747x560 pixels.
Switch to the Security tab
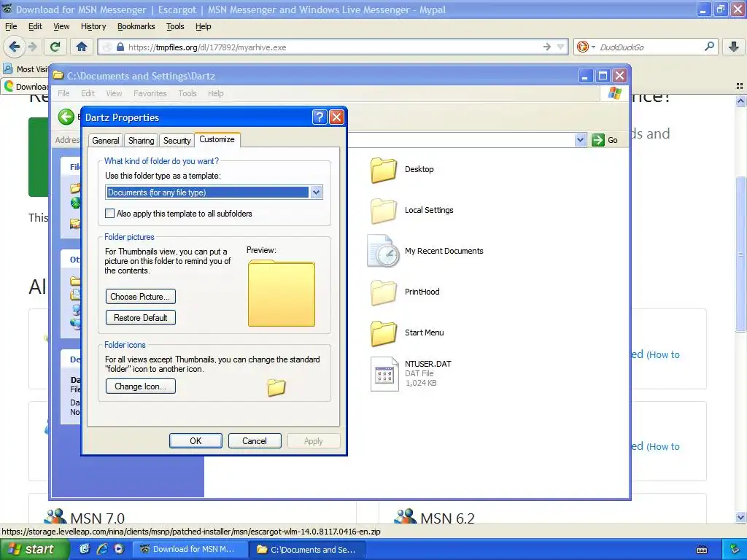(x=177, y=141)
